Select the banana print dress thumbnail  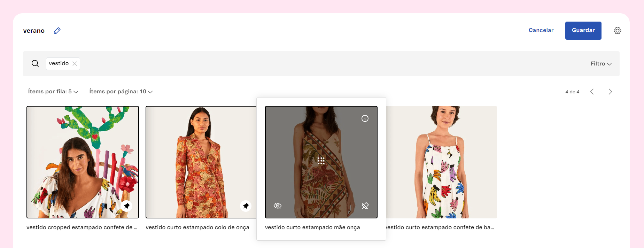(x=442, y=162)
